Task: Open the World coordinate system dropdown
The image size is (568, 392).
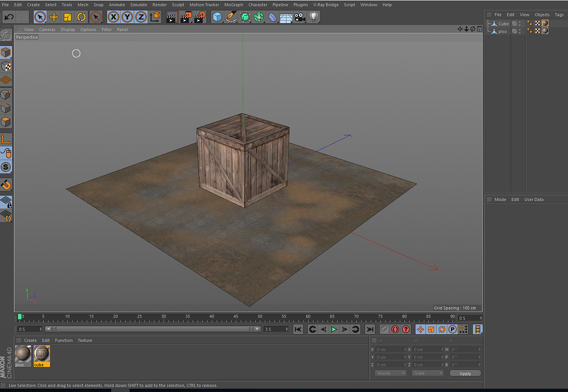Action: coord(390,373)
